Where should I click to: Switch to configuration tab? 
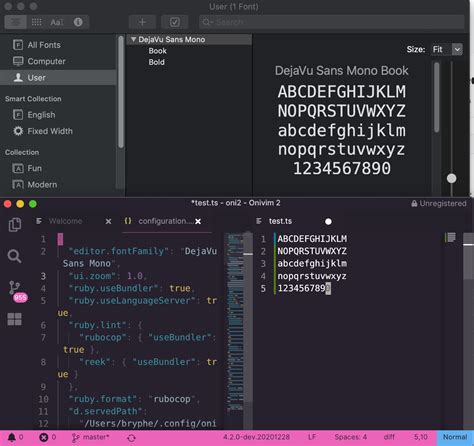click(165, 221)
